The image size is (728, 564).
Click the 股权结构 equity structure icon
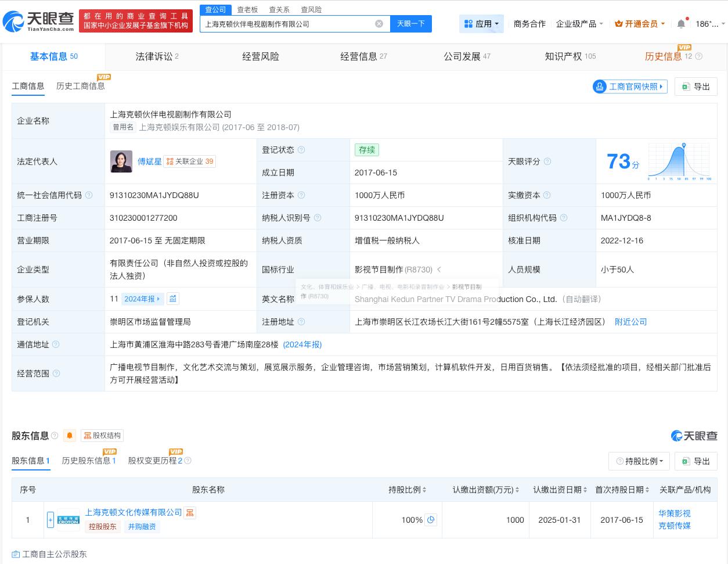102,436
